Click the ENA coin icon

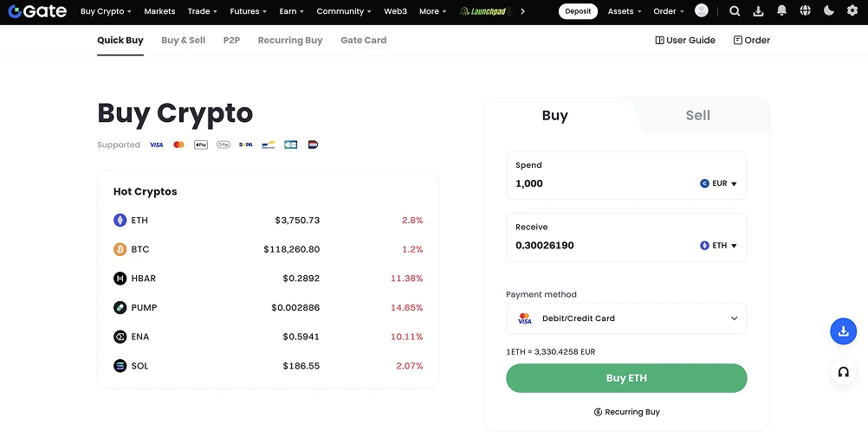[120, 337]
